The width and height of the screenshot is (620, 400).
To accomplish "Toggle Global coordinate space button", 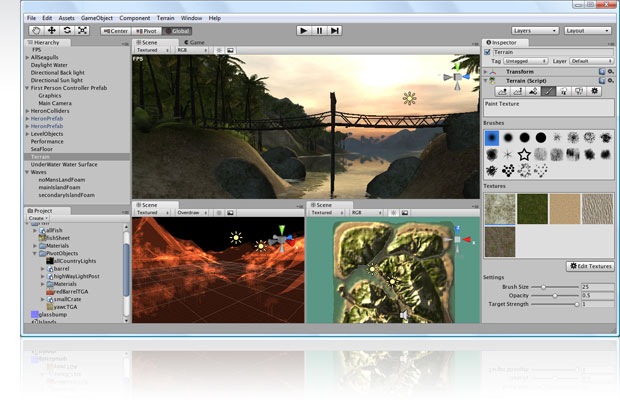I will (x=178, y=31).
